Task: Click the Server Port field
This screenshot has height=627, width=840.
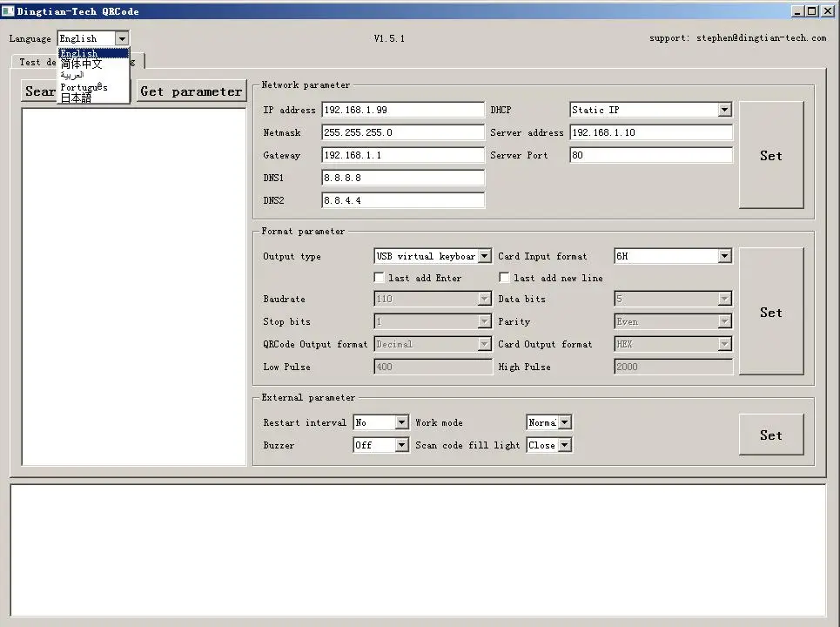Action: coord(651,155)
